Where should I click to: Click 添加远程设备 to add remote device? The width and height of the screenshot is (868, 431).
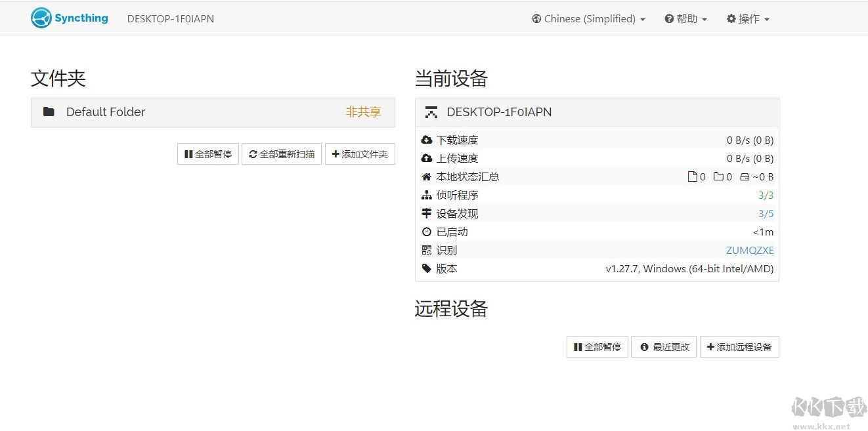[x=740, y=346]
